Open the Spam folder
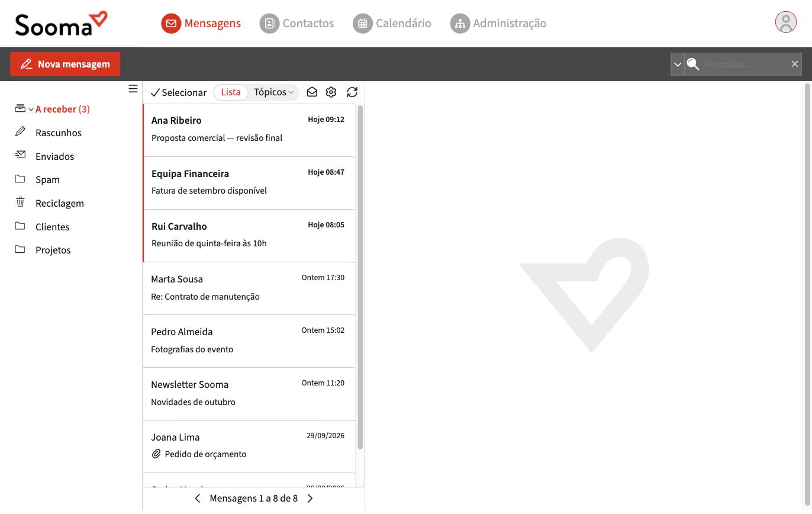This screenshot has height=514, width=812. [47, 179]
